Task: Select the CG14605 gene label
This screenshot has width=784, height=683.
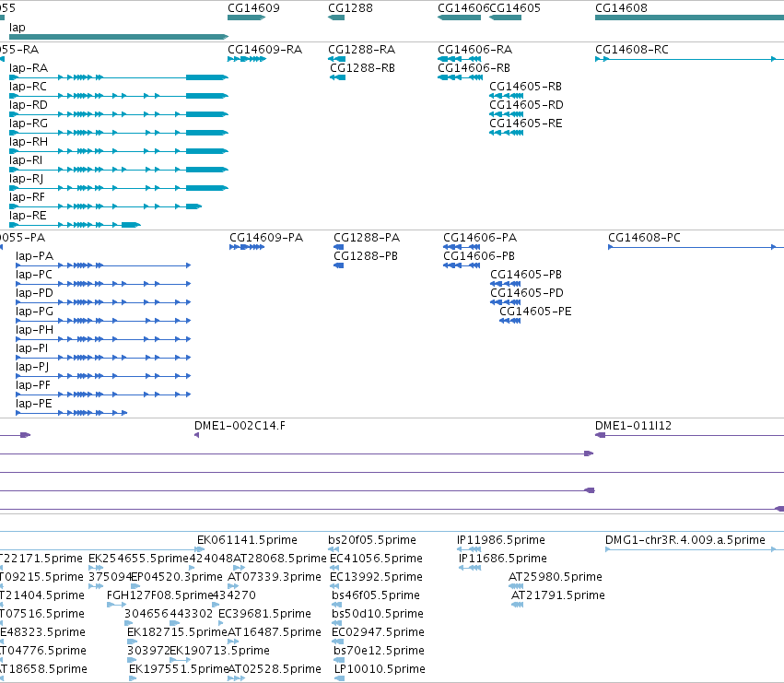Action: pos(515,8)
